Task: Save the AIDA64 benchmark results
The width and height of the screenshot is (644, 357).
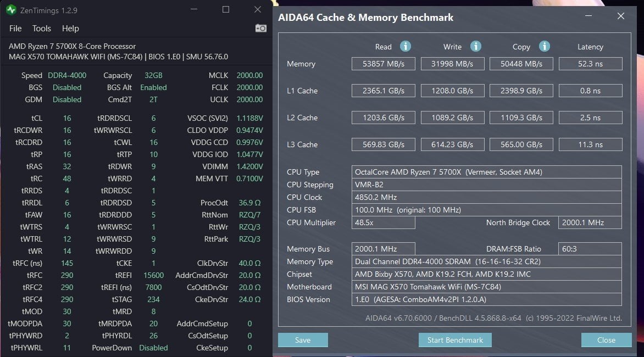Action: pos(303,340)
